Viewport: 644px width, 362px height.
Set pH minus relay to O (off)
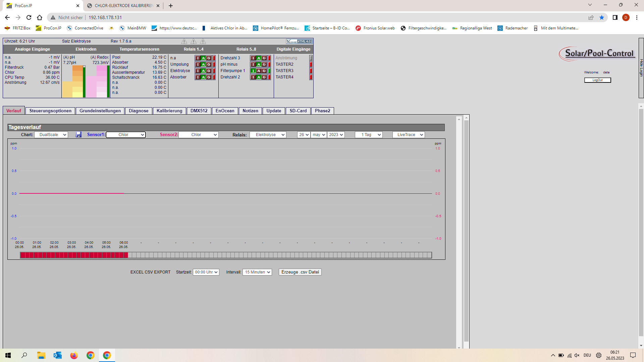tap(264, 64)
